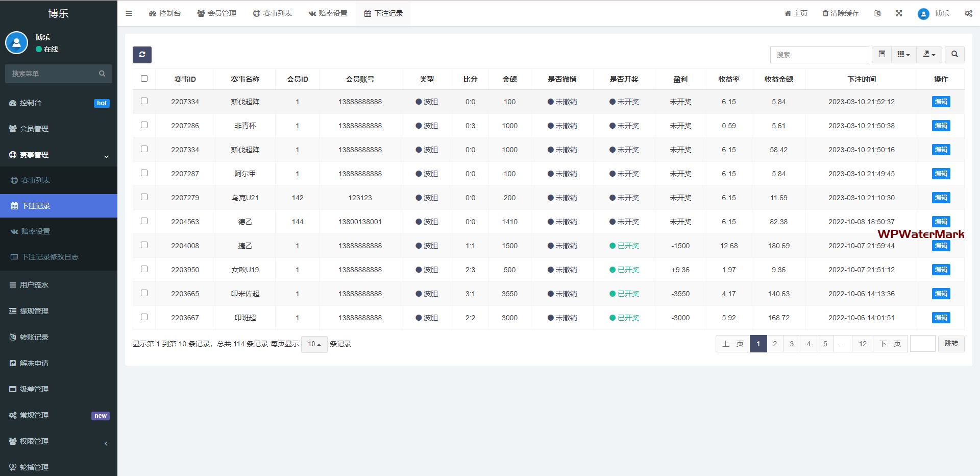Screen dimensions: 980x476
Task: Click 编辑 for the 印班超 row
Action: 941,318
